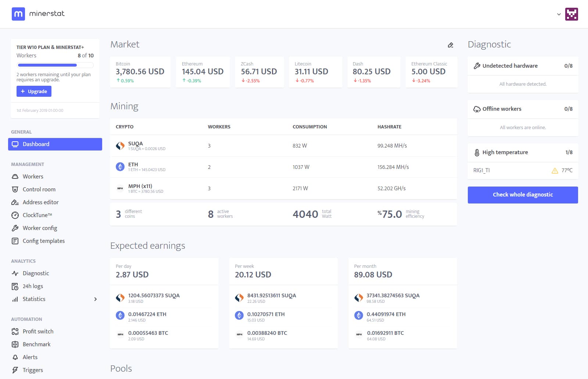
Task: Open the Workers menu item
Action: tap(33, 177)
